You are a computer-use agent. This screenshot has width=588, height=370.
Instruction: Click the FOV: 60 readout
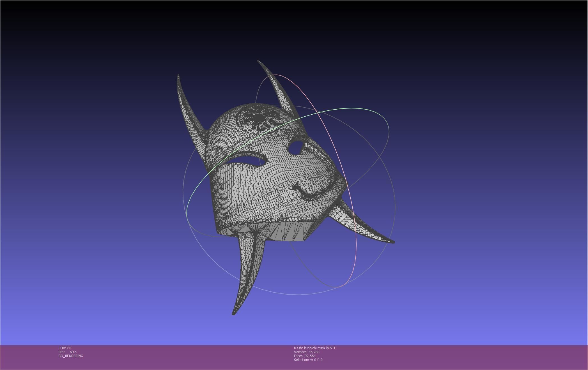[65, 348]
